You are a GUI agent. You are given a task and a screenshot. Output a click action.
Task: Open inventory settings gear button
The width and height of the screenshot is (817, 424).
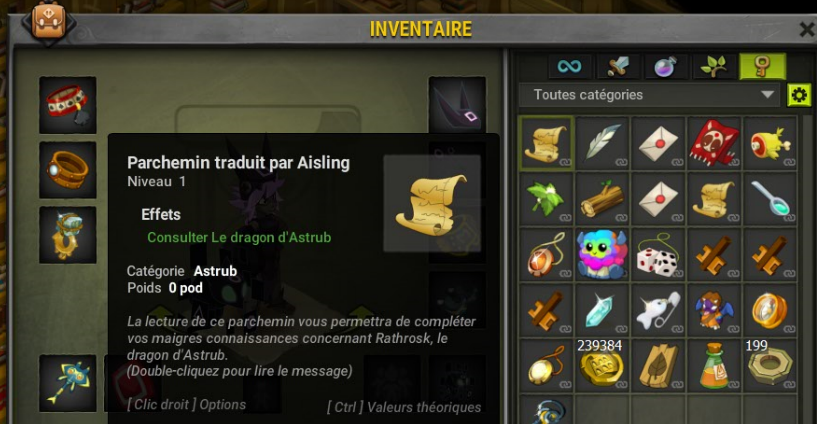click(x=799, y=95)
